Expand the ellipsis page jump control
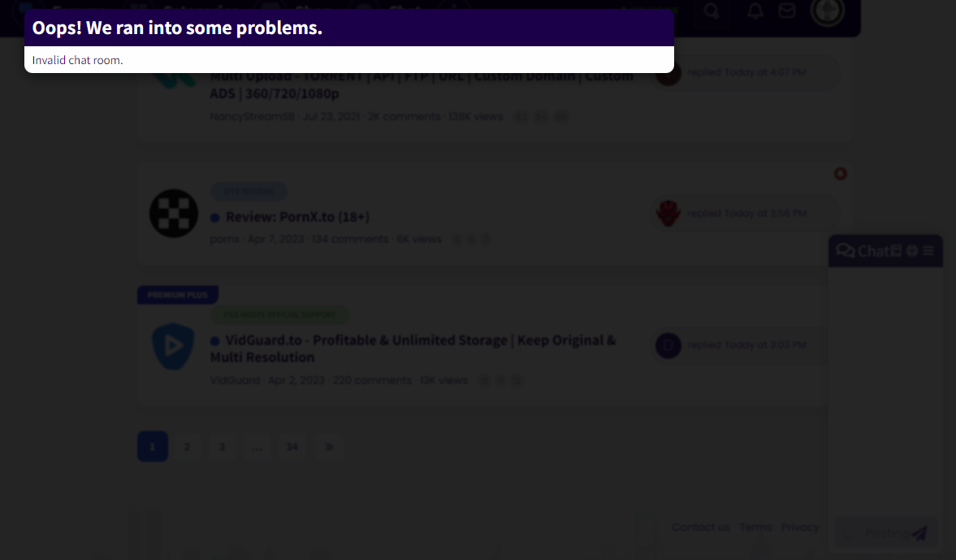 [257, 446]
